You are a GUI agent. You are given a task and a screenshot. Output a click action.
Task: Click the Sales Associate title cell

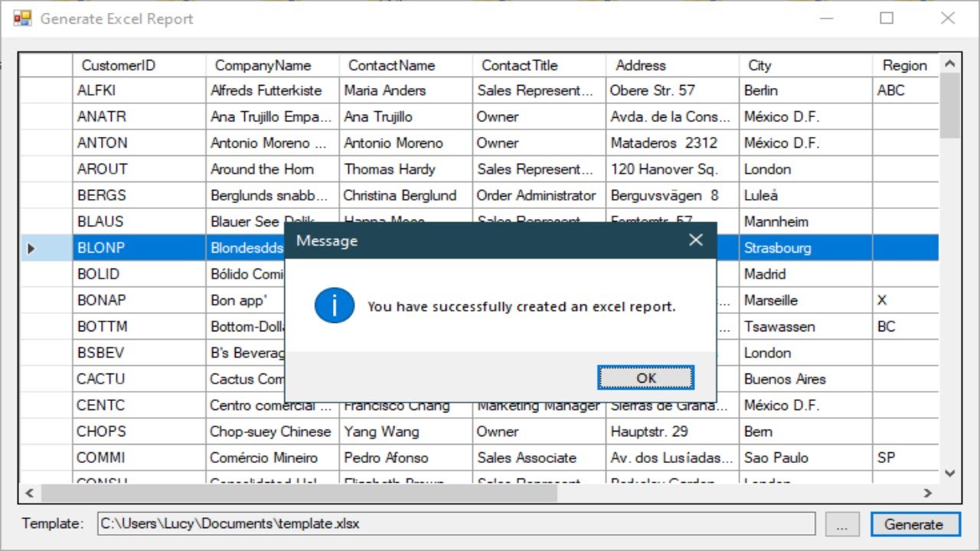coord(538,457)
